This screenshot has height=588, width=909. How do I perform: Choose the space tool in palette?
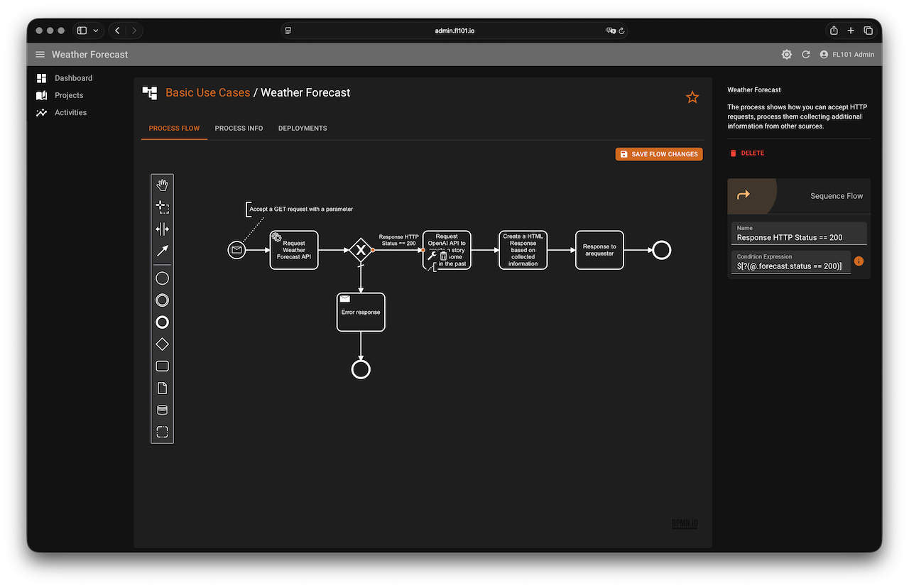click(x=162, y=229)
